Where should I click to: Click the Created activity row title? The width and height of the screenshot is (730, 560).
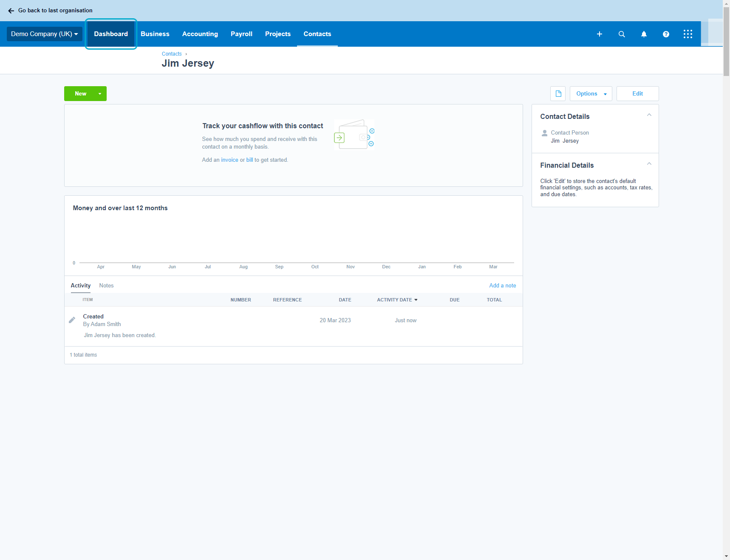93,316
